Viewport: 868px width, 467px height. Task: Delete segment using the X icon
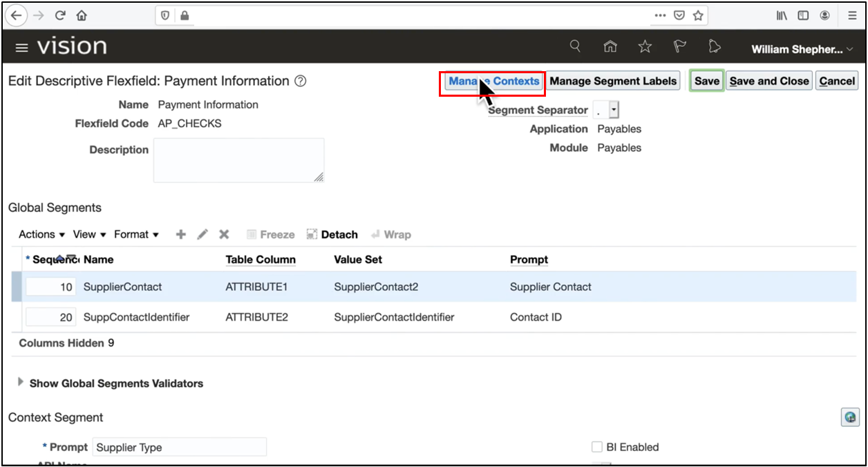click(224, 234)
